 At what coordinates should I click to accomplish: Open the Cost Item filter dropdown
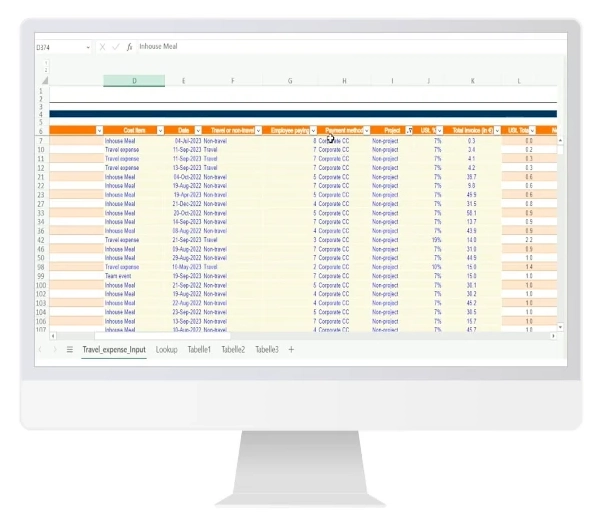click(159, 131)
